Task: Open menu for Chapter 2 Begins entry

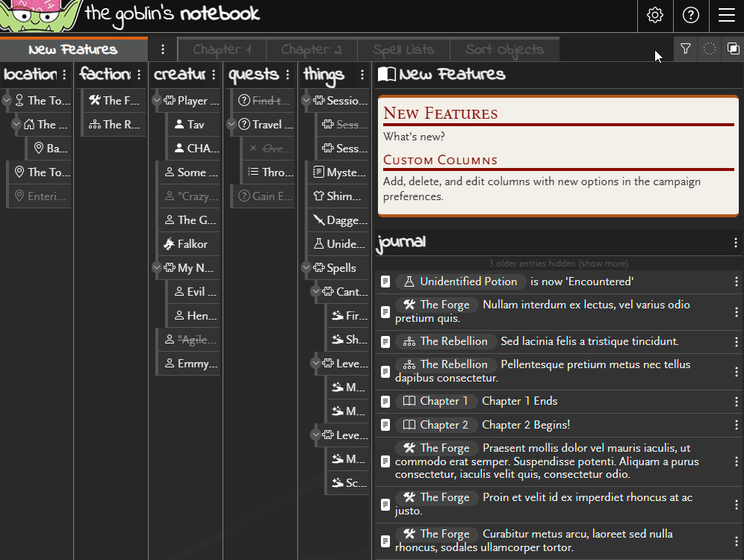Action: pos(736,425)
